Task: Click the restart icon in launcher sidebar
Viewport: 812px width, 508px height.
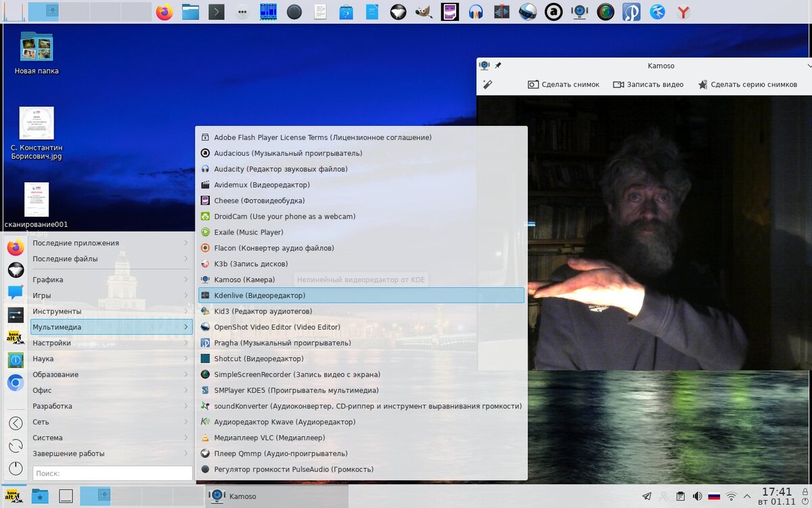Action: (16, 446)
